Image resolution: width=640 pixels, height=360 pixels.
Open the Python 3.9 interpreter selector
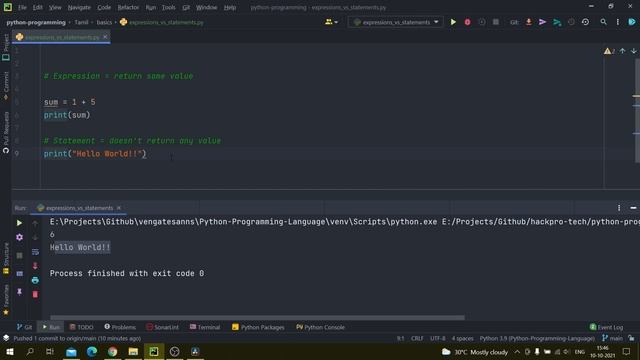point(537,338)
